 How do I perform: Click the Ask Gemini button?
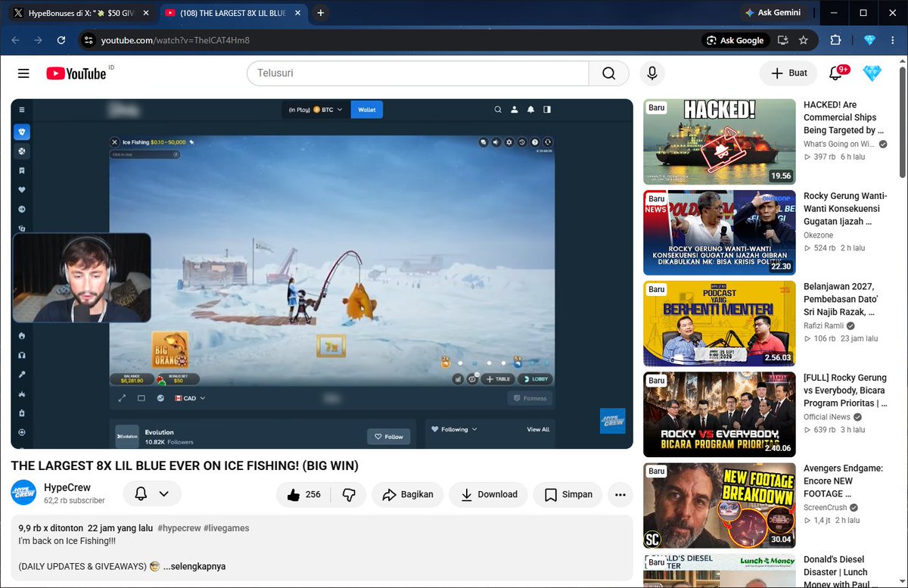(x=774, y=13)
